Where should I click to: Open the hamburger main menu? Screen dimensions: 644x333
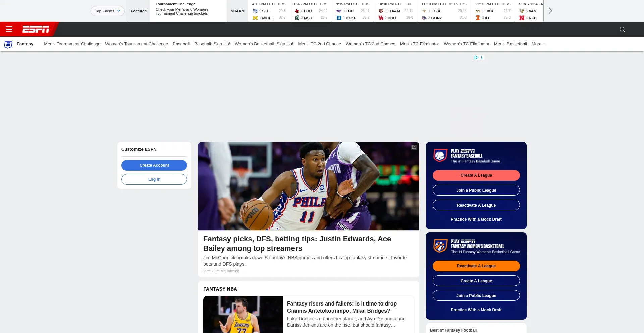(9, 30)
